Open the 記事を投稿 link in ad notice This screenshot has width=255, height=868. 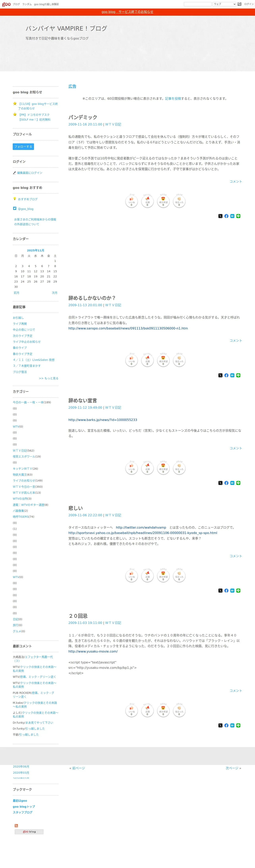coord(173,98)
